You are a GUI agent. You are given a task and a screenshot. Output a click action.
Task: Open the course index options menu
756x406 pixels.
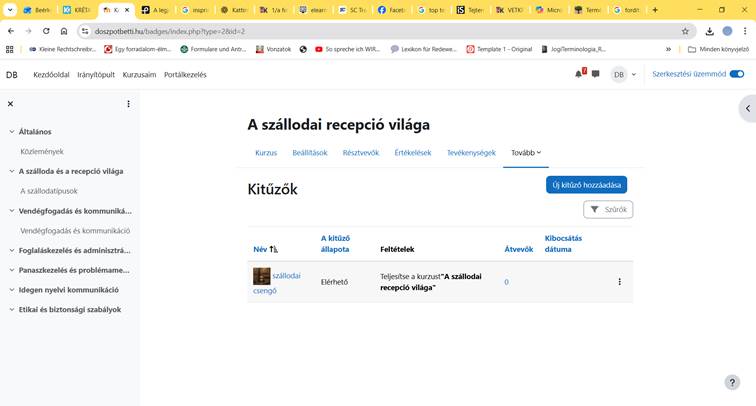[128, 104]
